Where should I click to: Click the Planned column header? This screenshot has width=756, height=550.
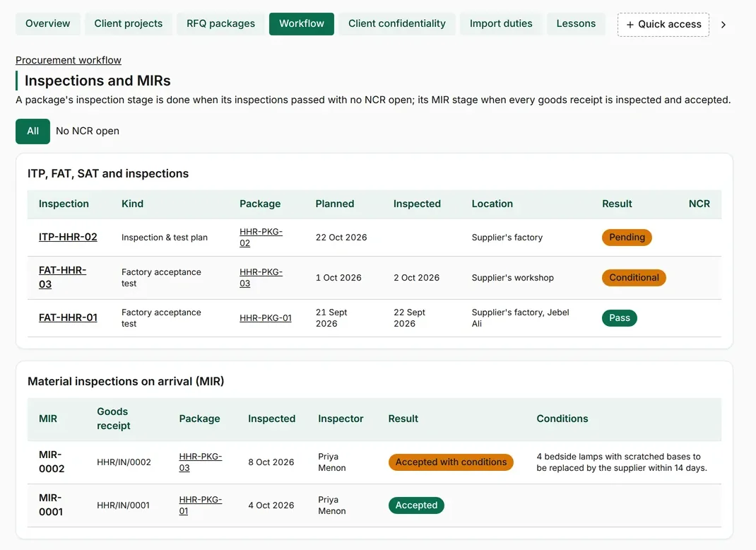tap(335, 204)
